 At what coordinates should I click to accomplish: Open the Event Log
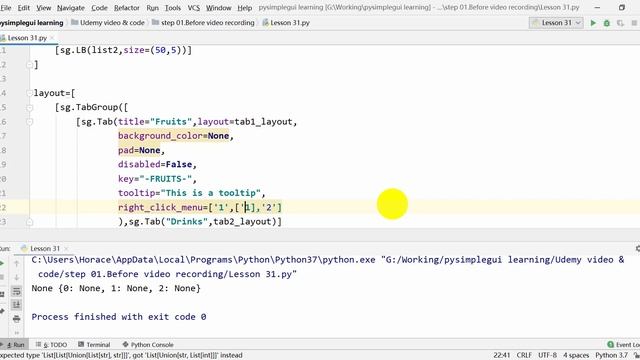(x=624, y=344)
